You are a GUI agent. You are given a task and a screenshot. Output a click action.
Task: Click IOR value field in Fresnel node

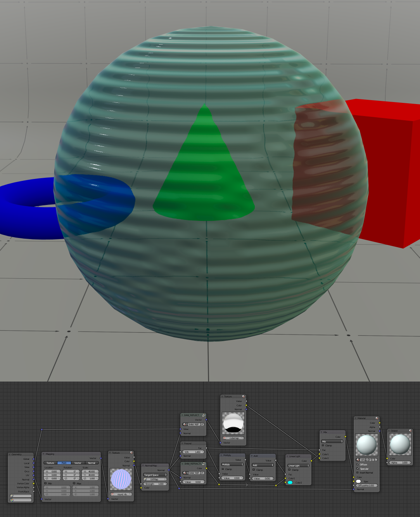tap(193, 452)
